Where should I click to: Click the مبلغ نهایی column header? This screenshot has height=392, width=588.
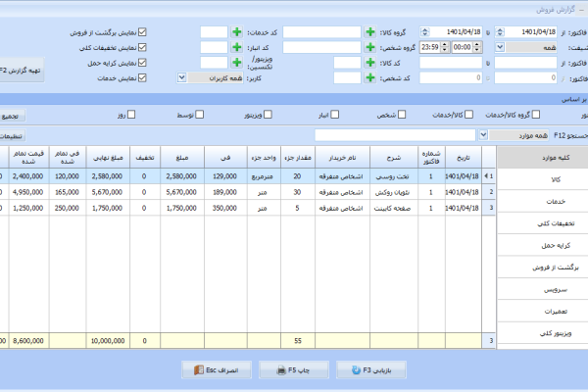click(108, 158)
